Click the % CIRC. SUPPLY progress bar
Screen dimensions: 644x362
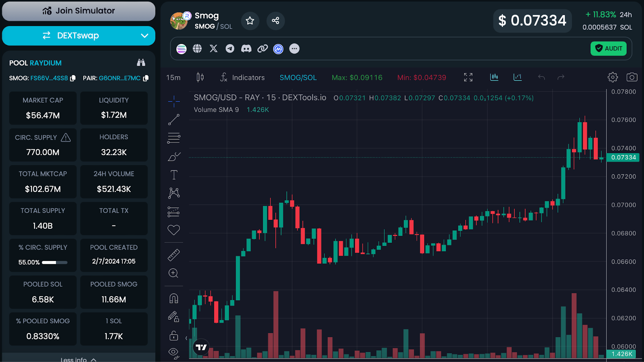coord(55,263)
